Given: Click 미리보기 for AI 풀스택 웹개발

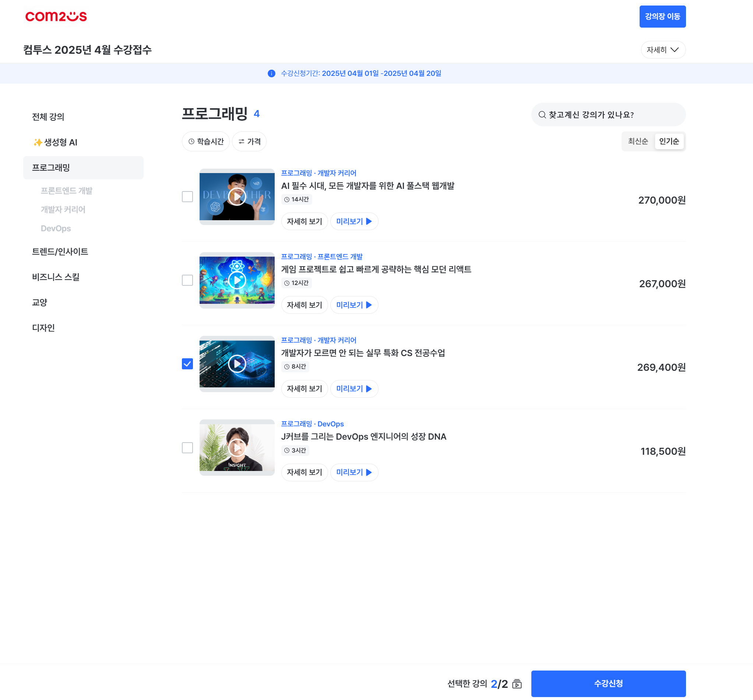Looking at the screenshot, I should click(354, 221).
